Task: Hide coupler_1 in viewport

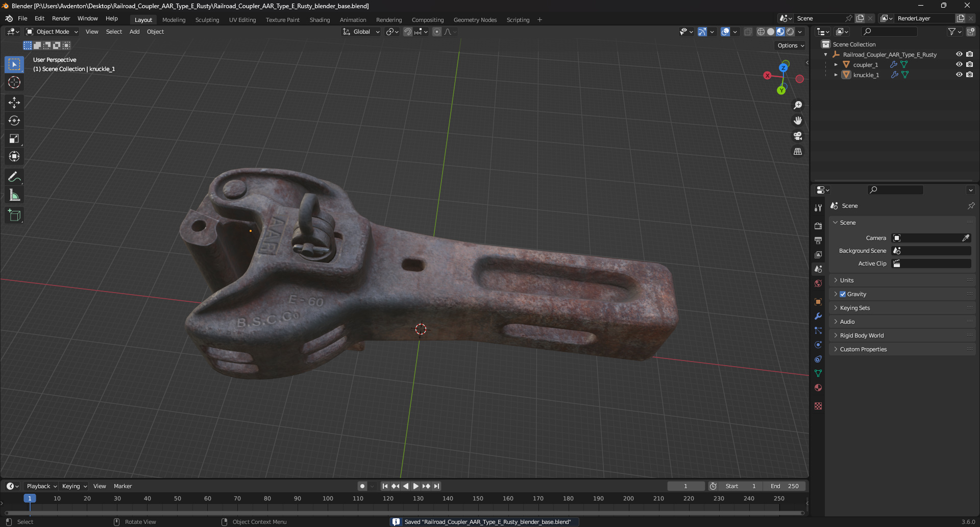Action: tap(959, 64)
